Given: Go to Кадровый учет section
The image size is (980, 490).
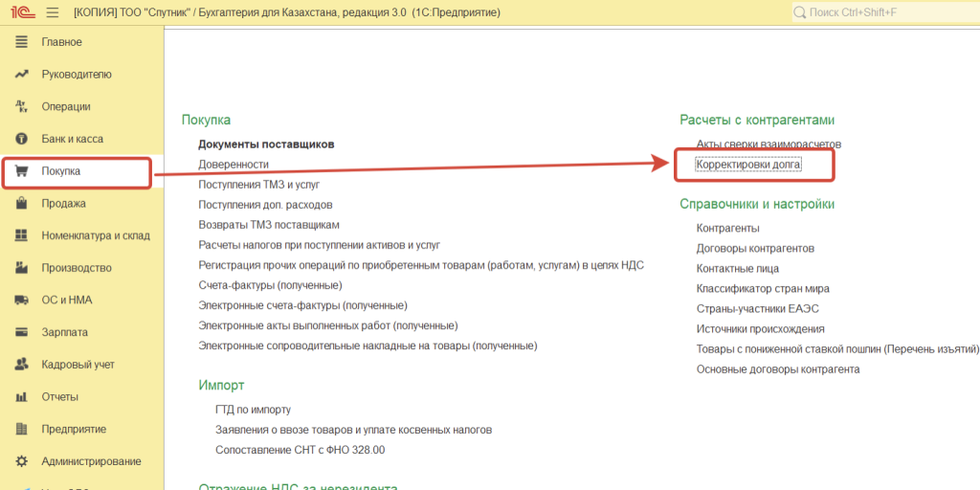Looking at the screenshot, I should pyautogui.click(x=78, y=365).
